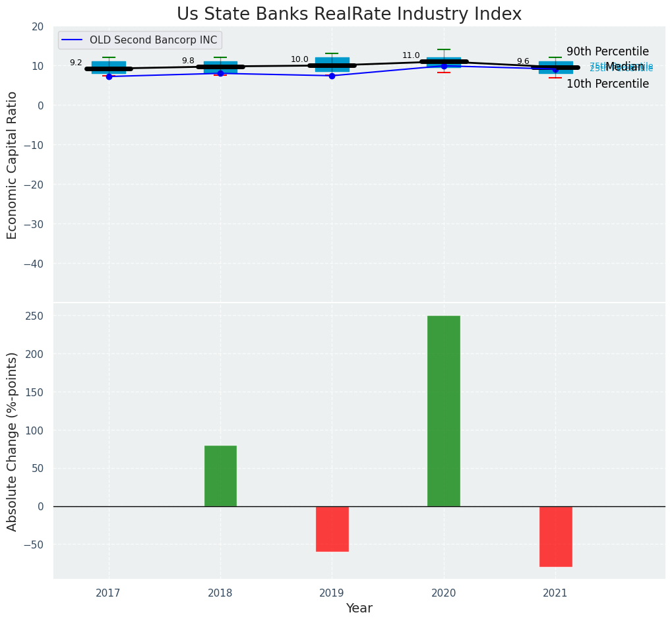Click the 2018 x-axis tick label
Viewport: 672px width, 621px height.
(x=220, y=593)
